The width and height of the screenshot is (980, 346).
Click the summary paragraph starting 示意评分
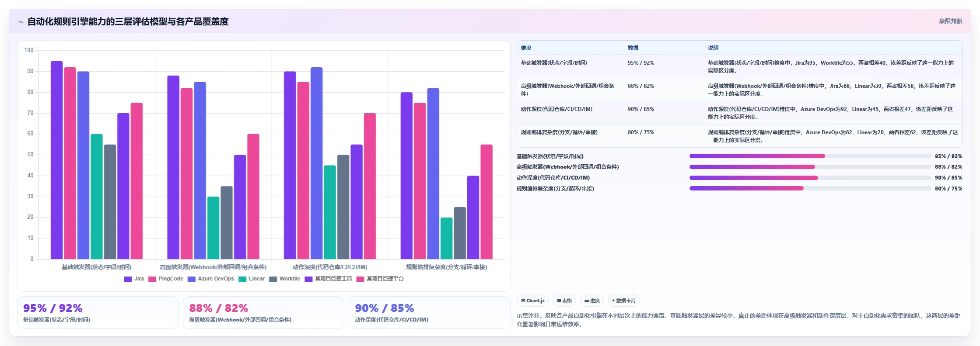click(738, 320)
